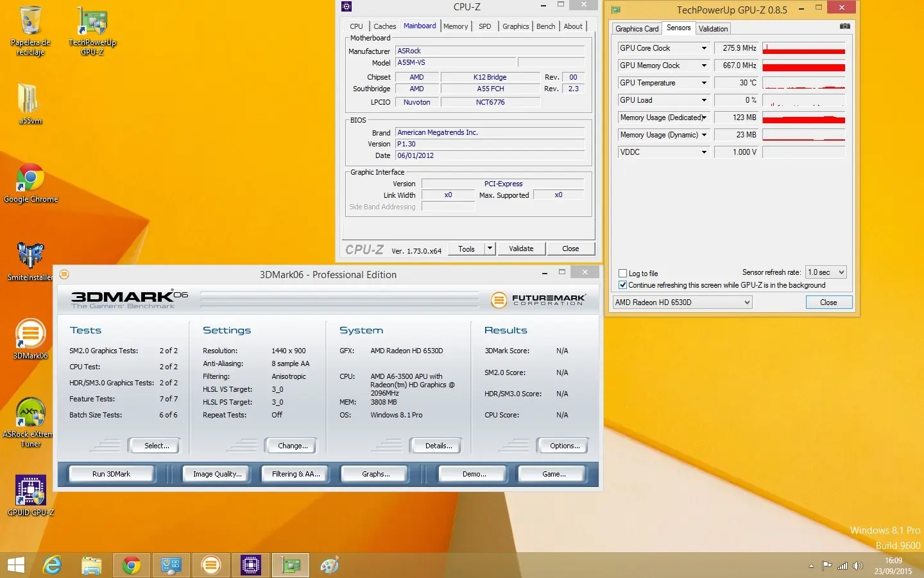Click the volume icon in system tray

click(858, 566)
